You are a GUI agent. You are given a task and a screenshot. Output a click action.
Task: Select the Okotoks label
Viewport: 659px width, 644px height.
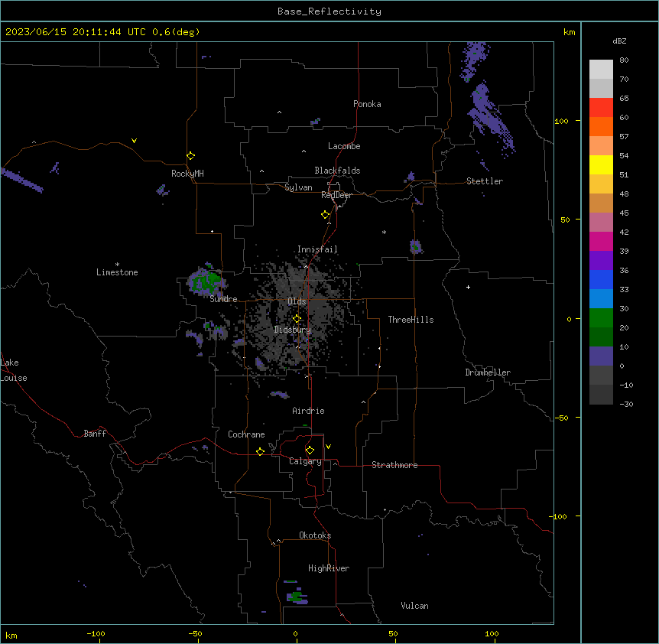315,535
